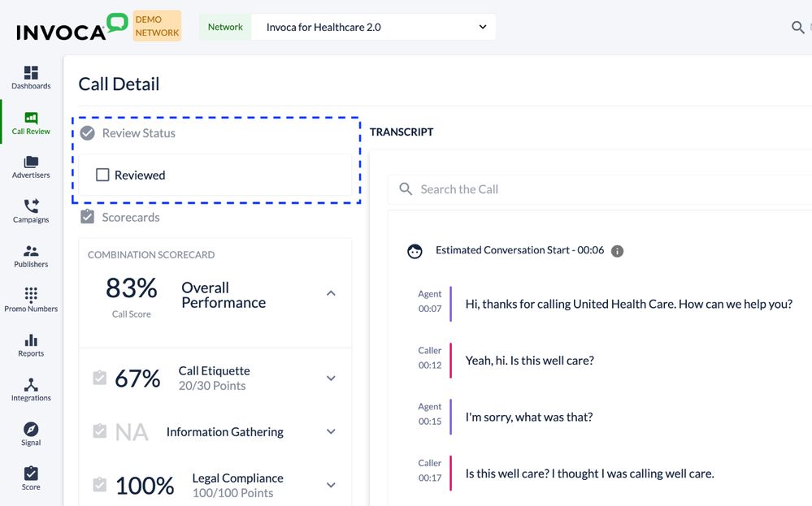Screen dimensions: 812x506
Task: Open Promo Numbers keypad icon
Action: click(x=31, y=296)
